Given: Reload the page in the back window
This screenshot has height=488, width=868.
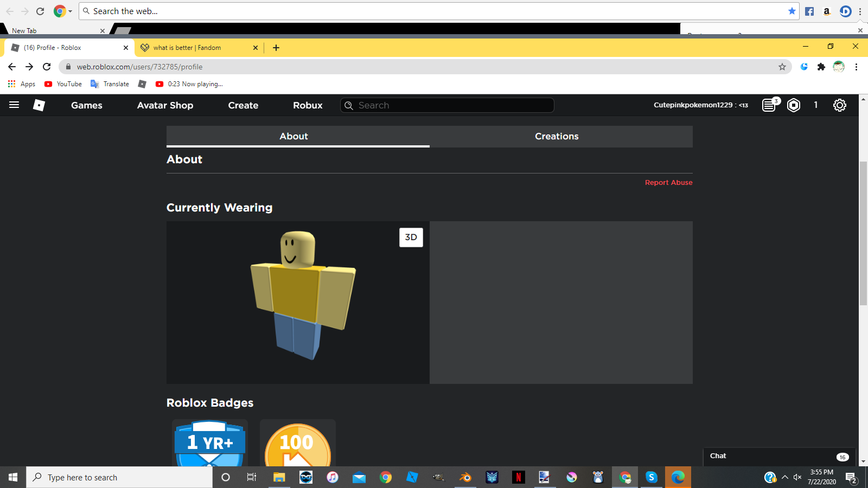Looking at the screenshot, I should pos(40,11).
